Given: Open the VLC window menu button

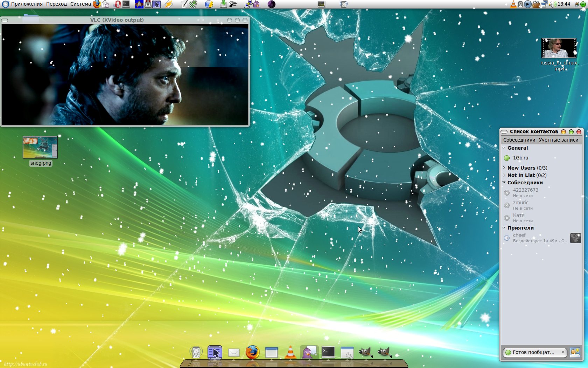Looking at the screenshot, I should click(5, 20).
